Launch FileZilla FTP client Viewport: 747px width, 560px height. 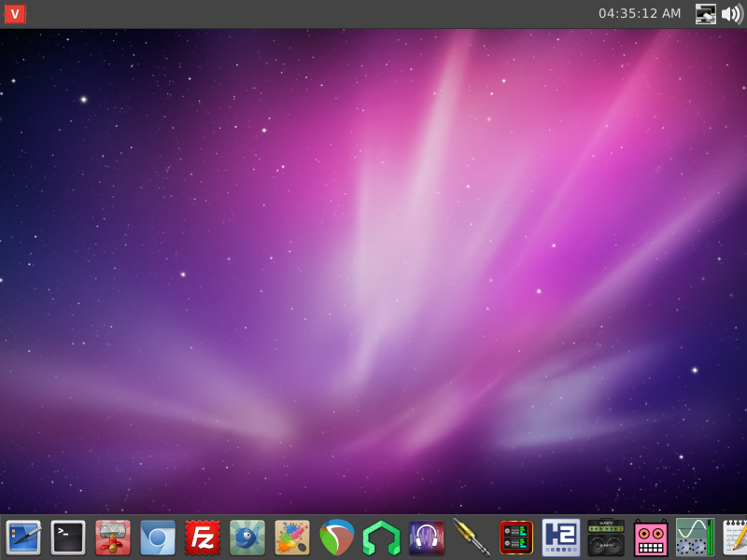pos(203,538)
